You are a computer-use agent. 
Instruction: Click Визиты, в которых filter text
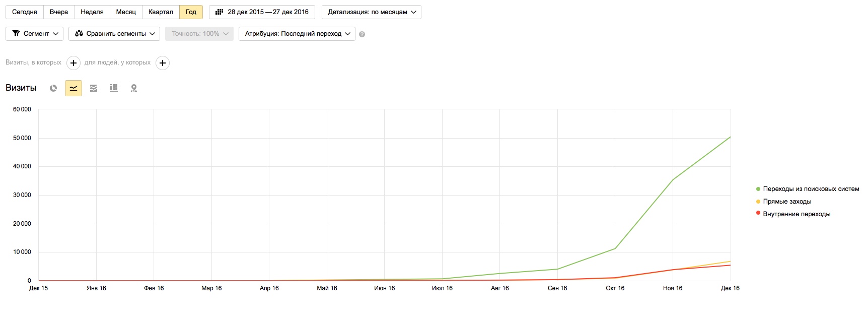click(x=33, y=62)
